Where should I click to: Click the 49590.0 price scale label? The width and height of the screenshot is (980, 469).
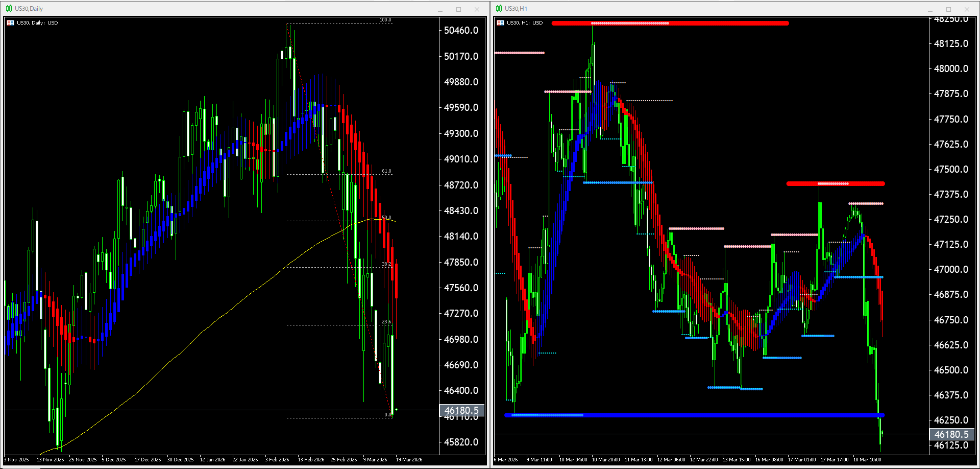point(461,107)
